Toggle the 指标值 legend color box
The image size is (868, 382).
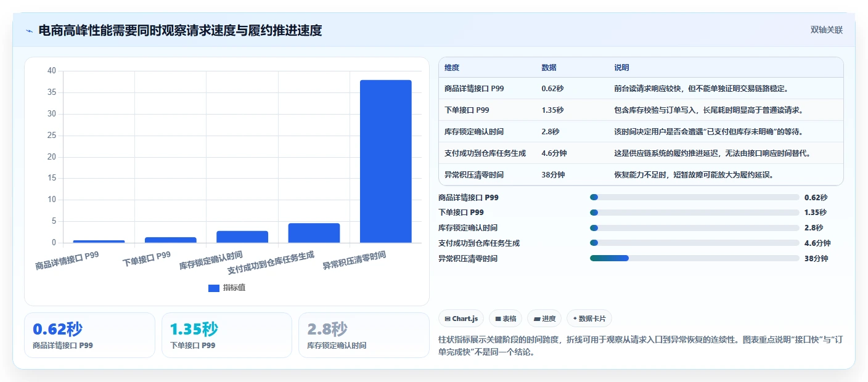214,288
